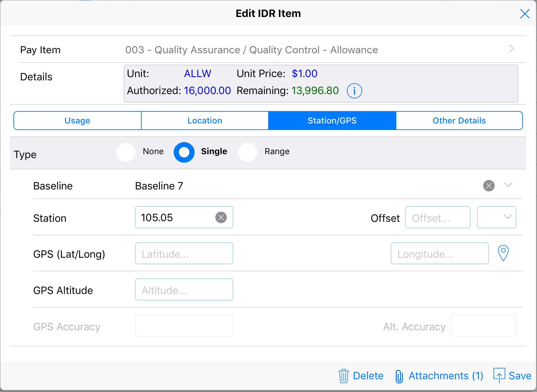This screenshot has width=537, height=392.
Task: Select the Range type radio button
Action: coord(248,152)
